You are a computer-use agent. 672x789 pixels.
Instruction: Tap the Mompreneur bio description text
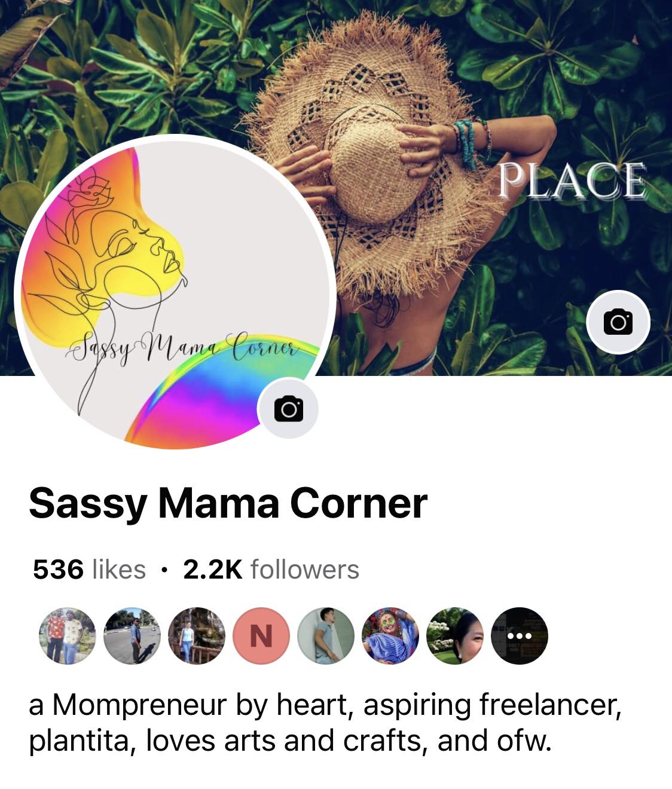(x=326, y=722)
